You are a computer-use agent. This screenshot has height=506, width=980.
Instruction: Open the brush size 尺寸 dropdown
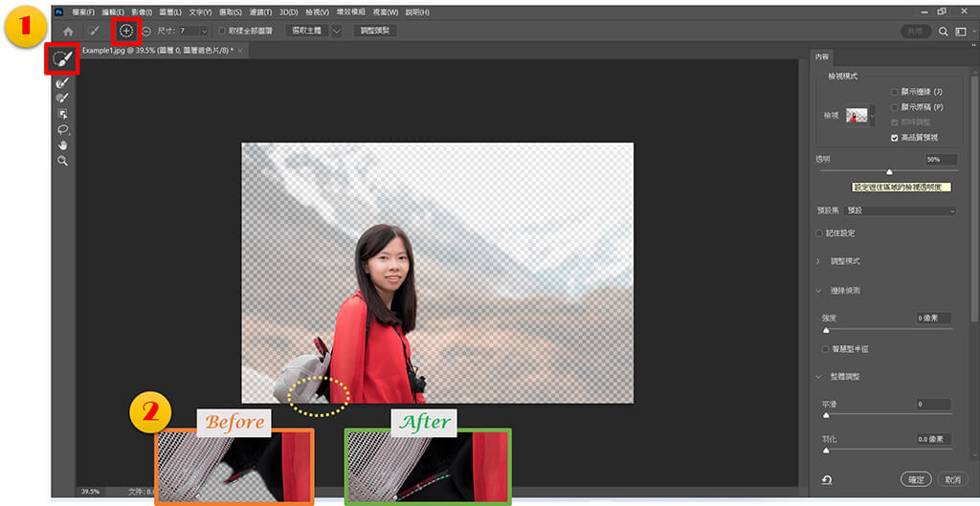(204, 31)
